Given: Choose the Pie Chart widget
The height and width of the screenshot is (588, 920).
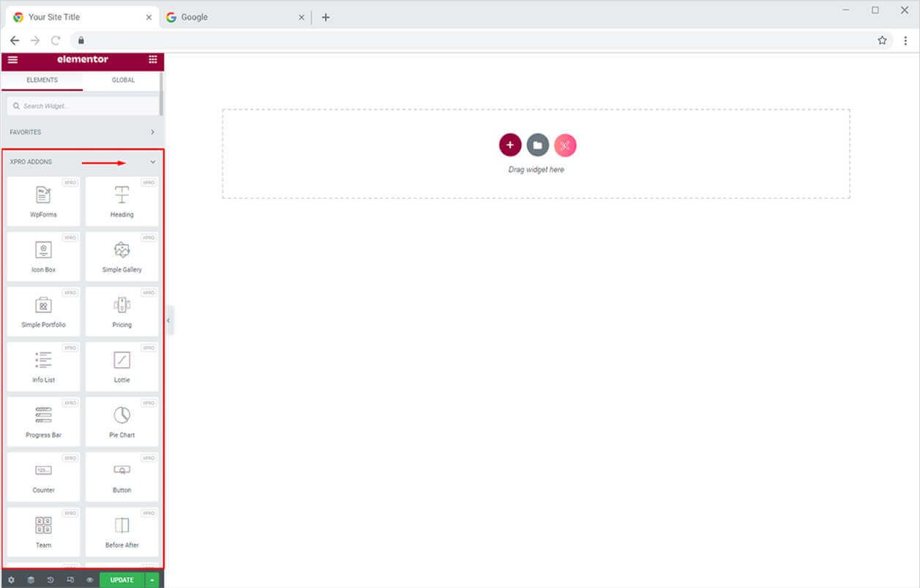Looking at the screenshot, I should (121, 422).
